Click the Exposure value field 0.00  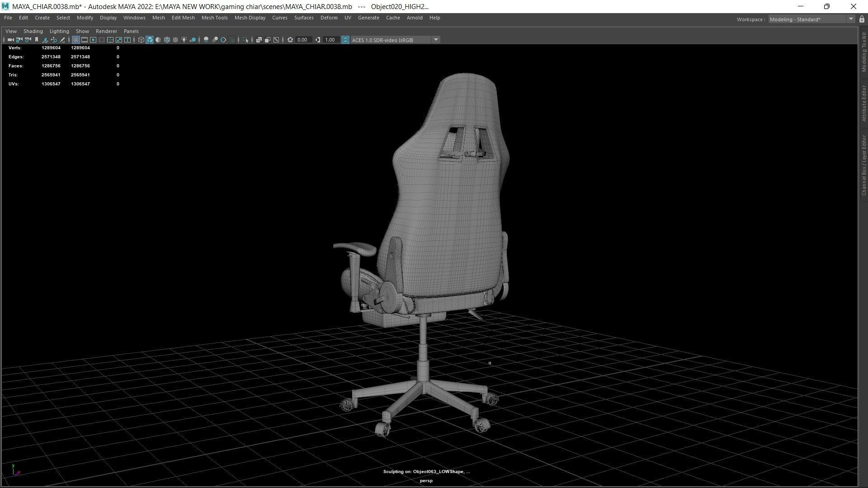[x=302, y=40]
